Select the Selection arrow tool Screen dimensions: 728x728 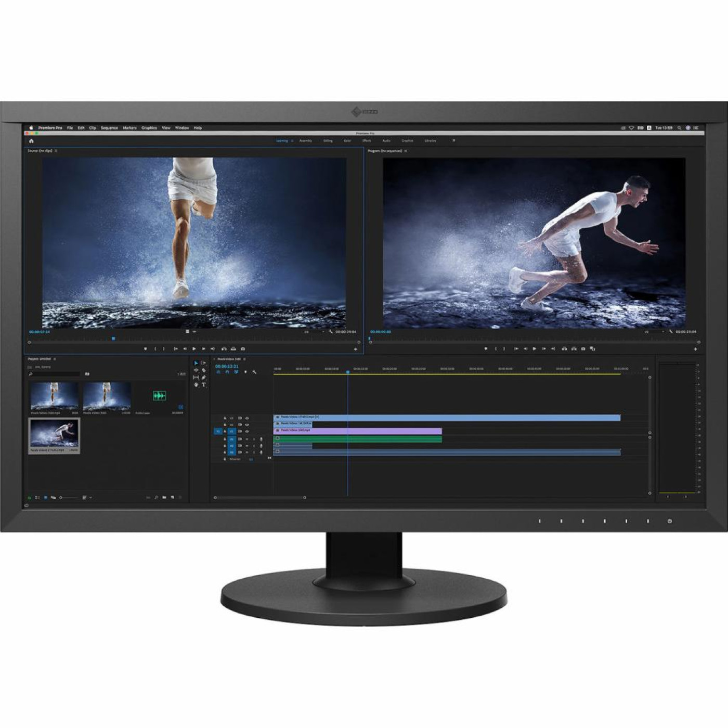click(x=196, y=363)
